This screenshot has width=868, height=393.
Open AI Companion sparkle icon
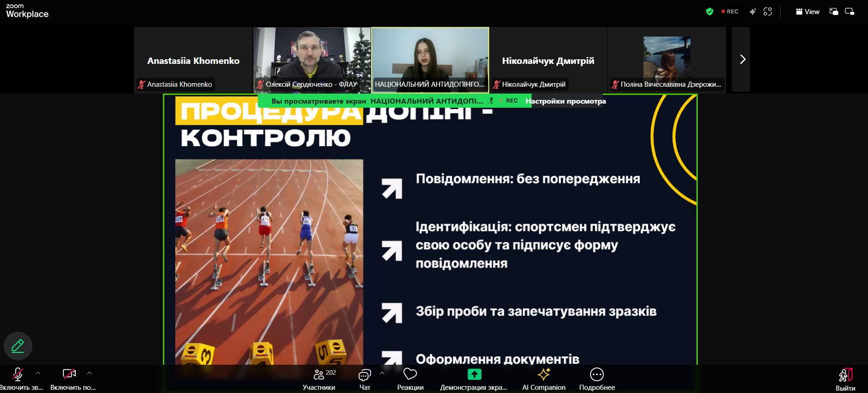tap(544, 374)
